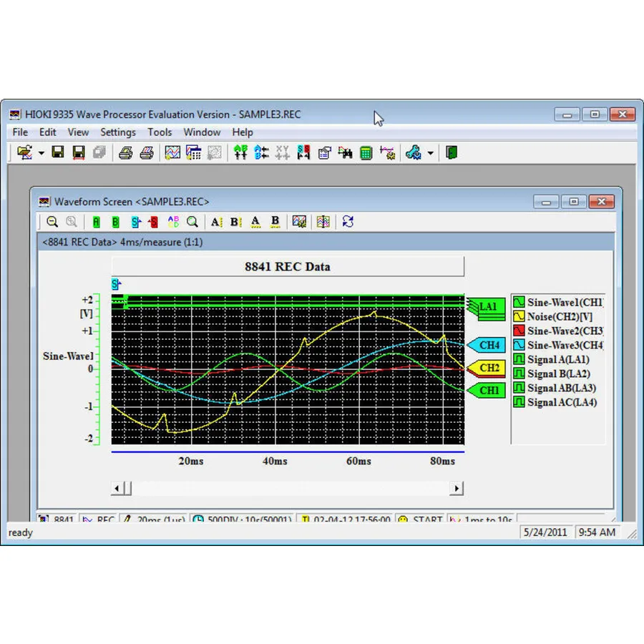The image size is (644, 644).
Task: Click the yellow CH2 channel marker tag
Action: [488, 369]
